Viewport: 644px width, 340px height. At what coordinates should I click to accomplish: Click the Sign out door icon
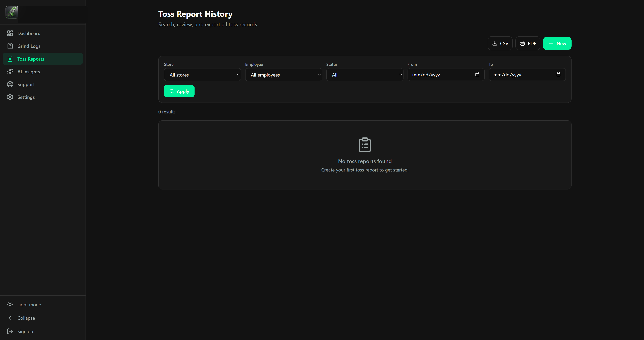point(10,331)
